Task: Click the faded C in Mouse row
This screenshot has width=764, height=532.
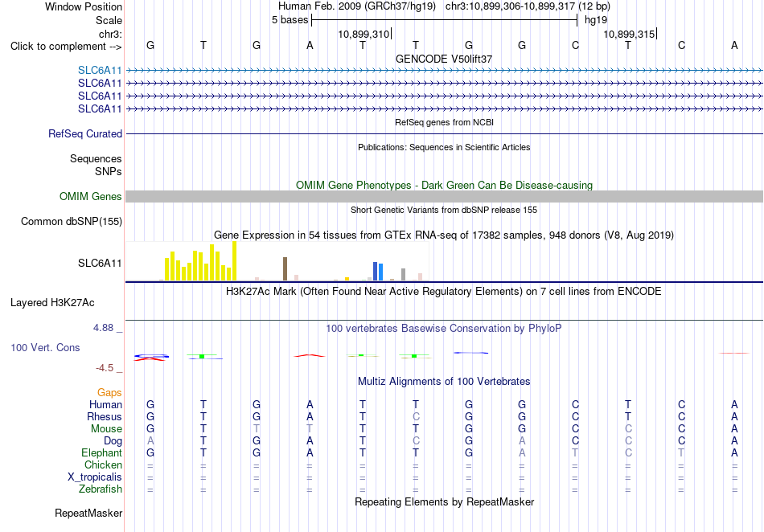Action: coord(628,429)
